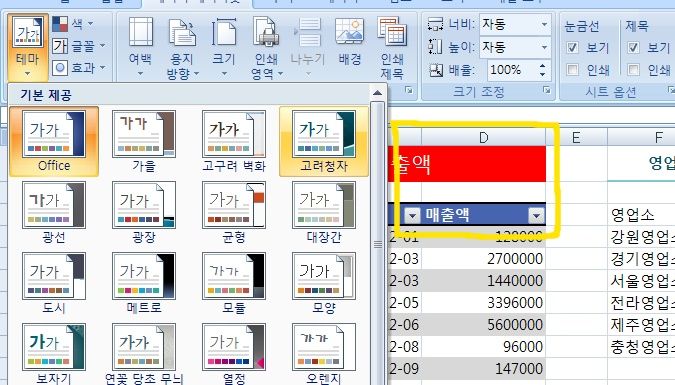Select the 모듈 theme
This screenshot has height=385, width=675.
pyautogui.click(x=234, y=283)
